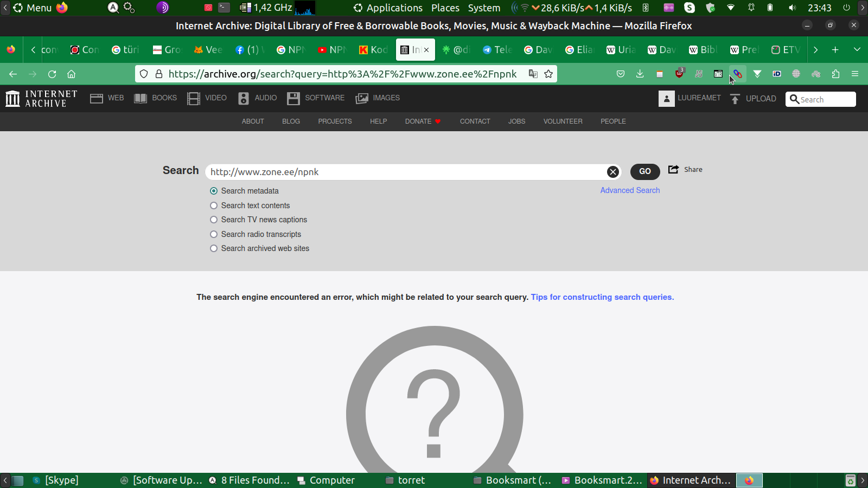Open the Internet Archive logo home link
Screen dimensions: 868x488
pos(41,99)
